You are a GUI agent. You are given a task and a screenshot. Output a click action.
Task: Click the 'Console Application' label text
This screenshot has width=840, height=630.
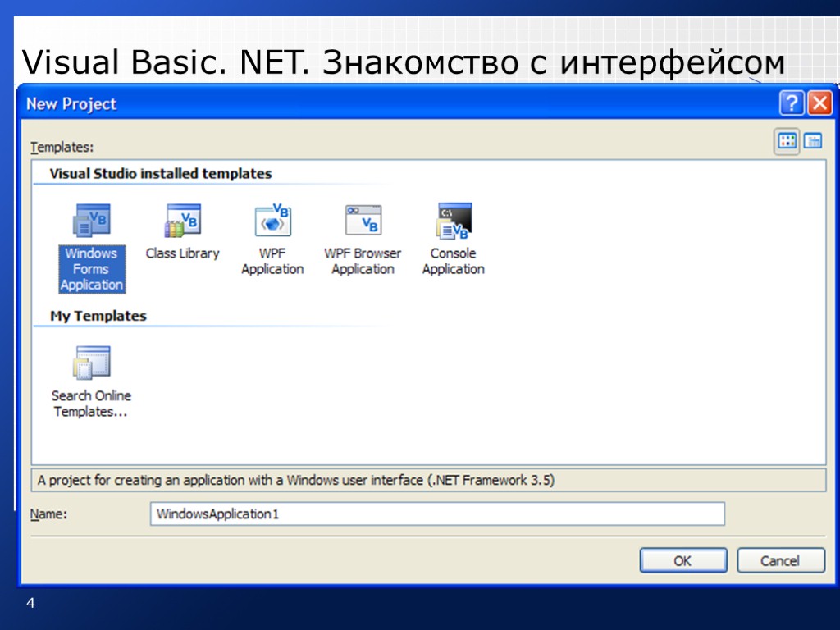click(x=453, y=261)
